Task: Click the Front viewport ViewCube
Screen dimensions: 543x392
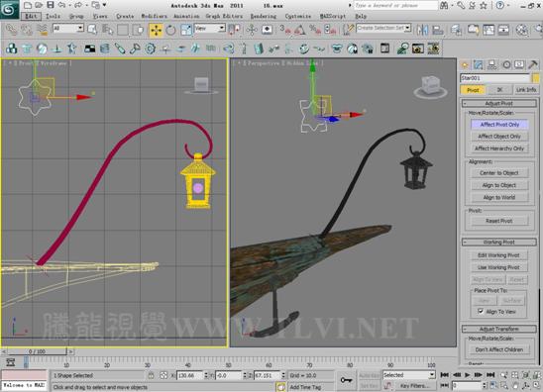Action: (x=201, y=85)
